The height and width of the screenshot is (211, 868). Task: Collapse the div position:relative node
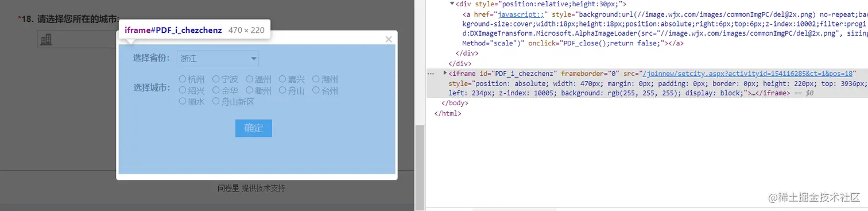coord(452,4)
